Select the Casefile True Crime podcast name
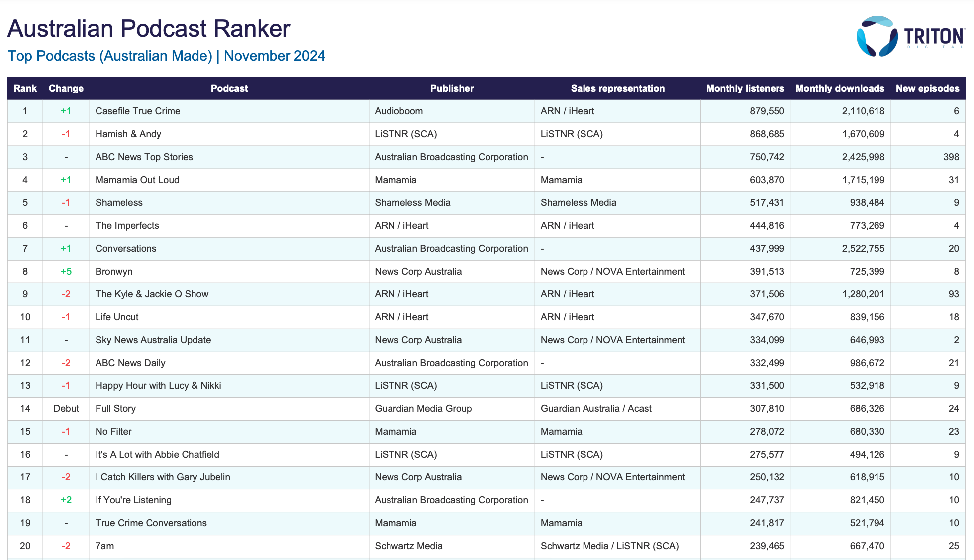974x560 pixels. (x=138, y=111)
